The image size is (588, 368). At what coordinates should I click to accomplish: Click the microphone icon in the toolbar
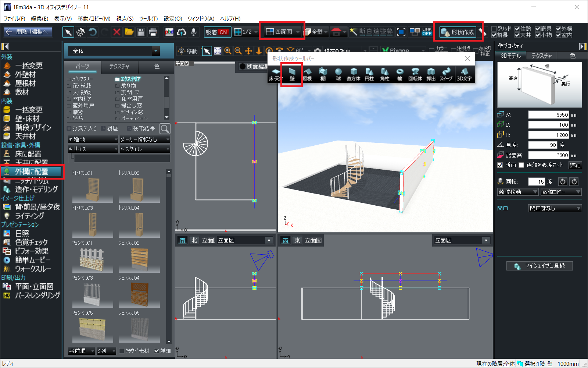coord(194,32)
